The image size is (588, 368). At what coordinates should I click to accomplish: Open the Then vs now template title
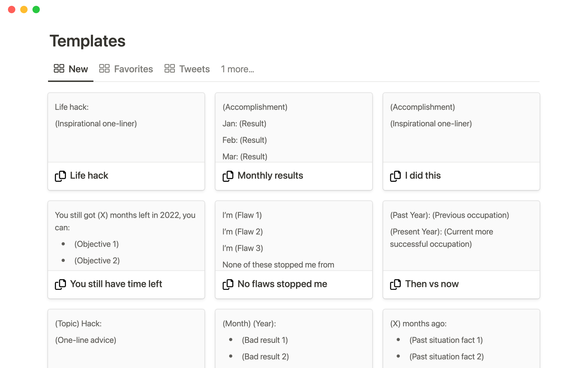(432, 284)
